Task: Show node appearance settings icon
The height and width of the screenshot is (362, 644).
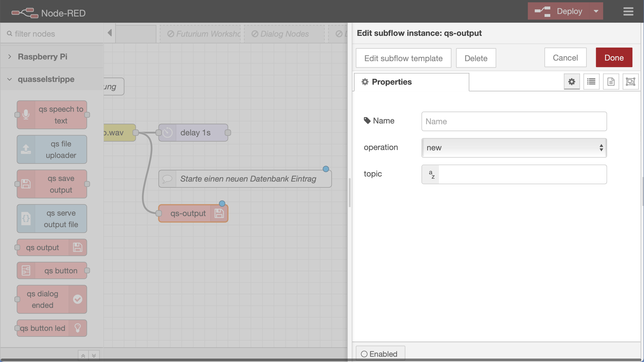Action: [631, 81]
